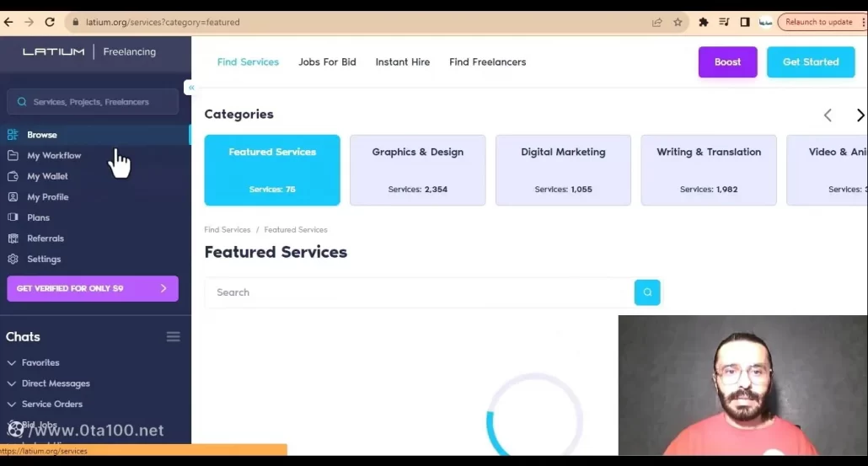This screenshot has height=466, width=868.
Task: Open the Instant Hire tab
Action: point(402,62)
